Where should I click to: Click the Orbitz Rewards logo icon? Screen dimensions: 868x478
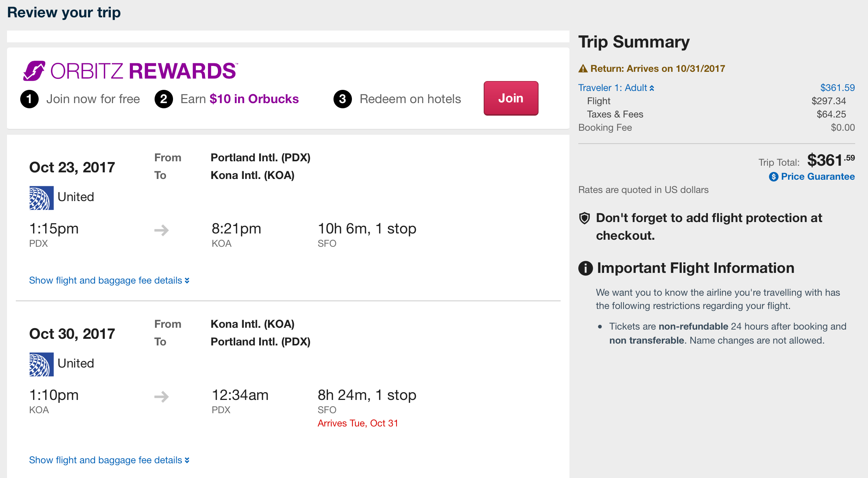(34, 71)
